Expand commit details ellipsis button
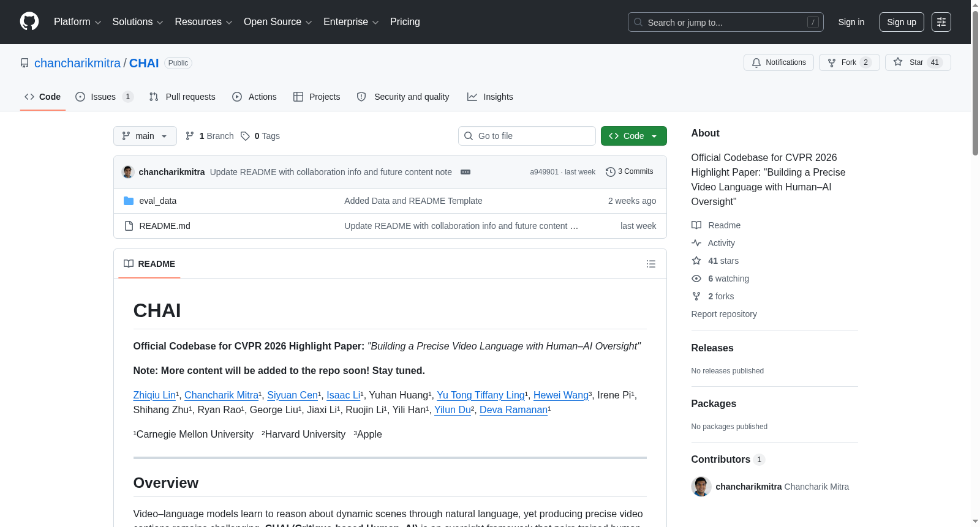This screenshot has height=527, width=980. tap(466, 172)
